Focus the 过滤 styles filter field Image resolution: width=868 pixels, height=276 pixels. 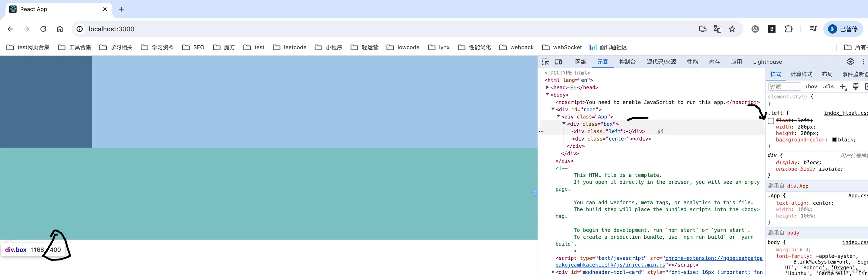click(784, 87)
